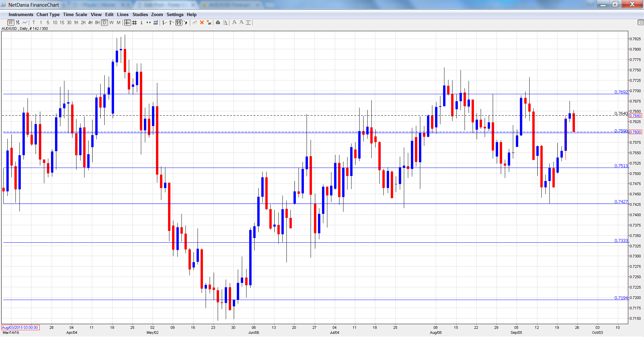Click the print preview icon

tap(225, 22)
